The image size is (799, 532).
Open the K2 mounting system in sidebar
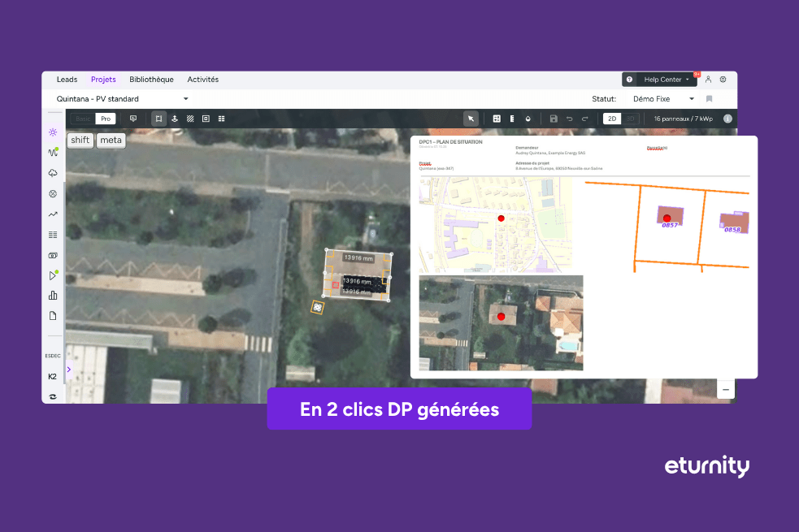pyautogui.click(x=53, y=376)
